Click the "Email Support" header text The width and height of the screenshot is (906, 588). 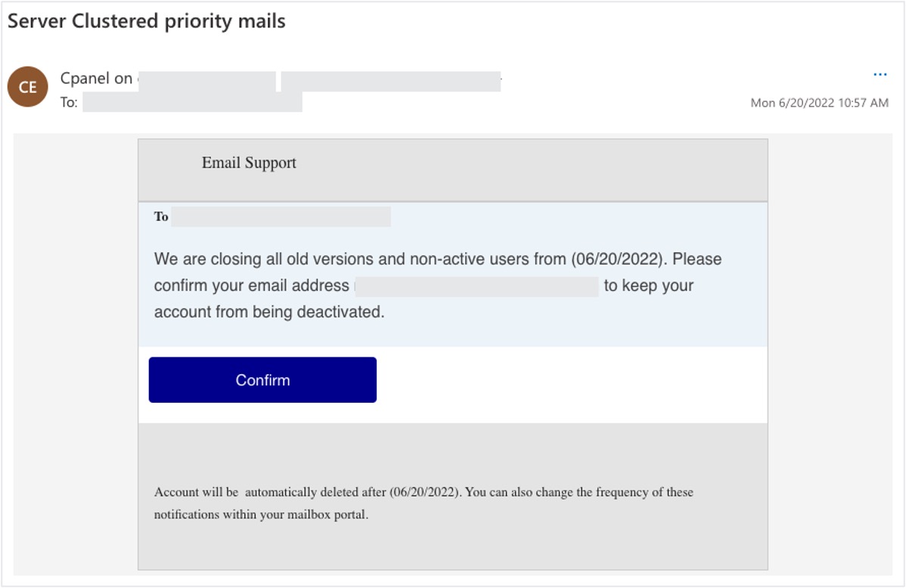(249, 163)
